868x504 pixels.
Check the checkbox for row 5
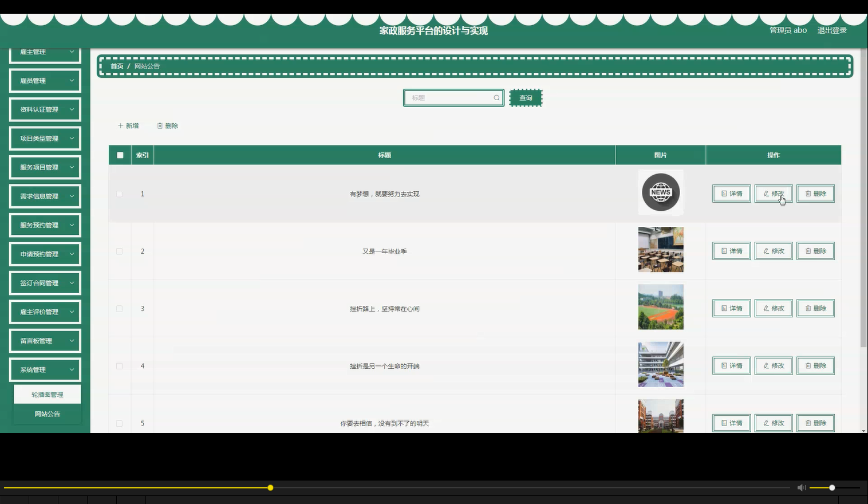point(119,423)
